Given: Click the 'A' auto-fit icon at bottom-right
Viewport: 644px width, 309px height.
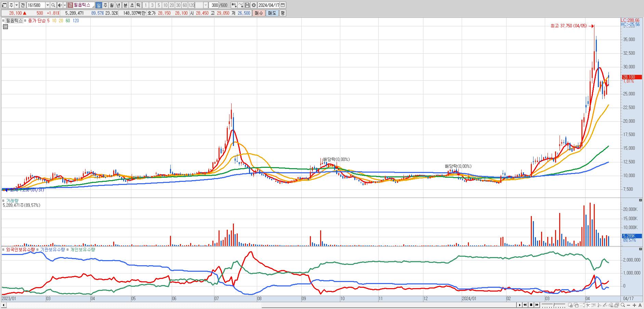Looking at the screenshot, I should pyautogui.click(x=640, y=305).
